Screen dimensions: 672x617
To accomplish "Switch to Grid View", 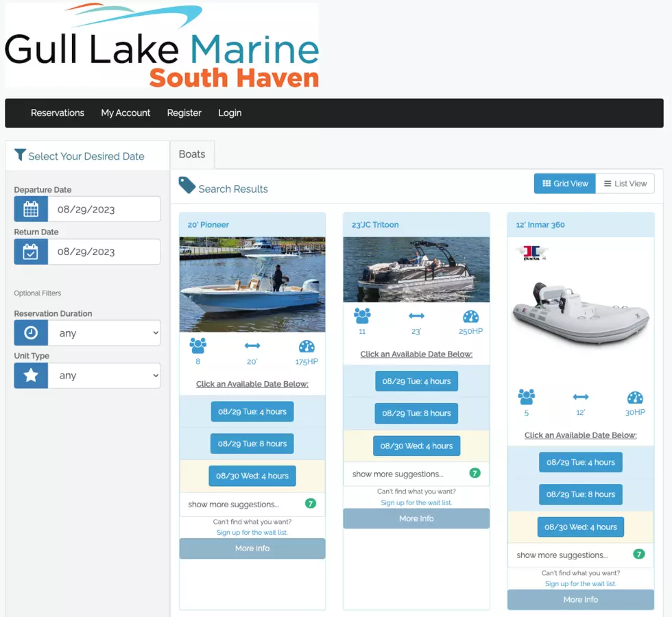I will 565,184.
